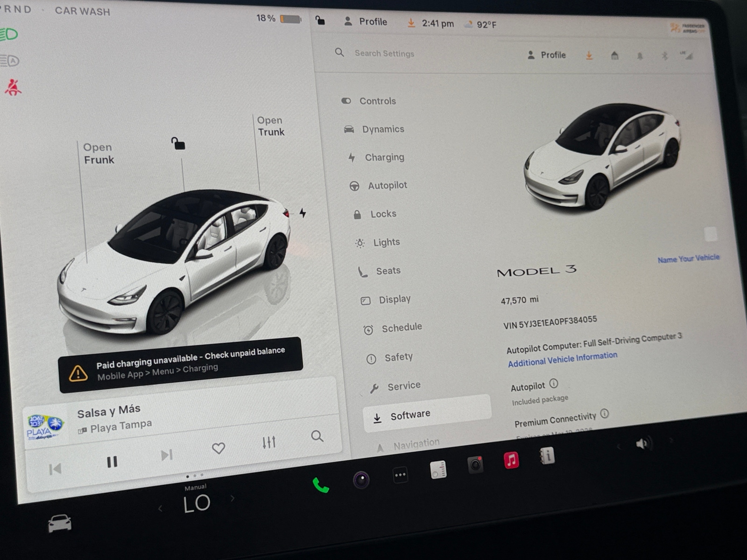Tap the charge port lightning icon
Image resolution: width=747 pixels, height=560 pixels.
(303, 213)
